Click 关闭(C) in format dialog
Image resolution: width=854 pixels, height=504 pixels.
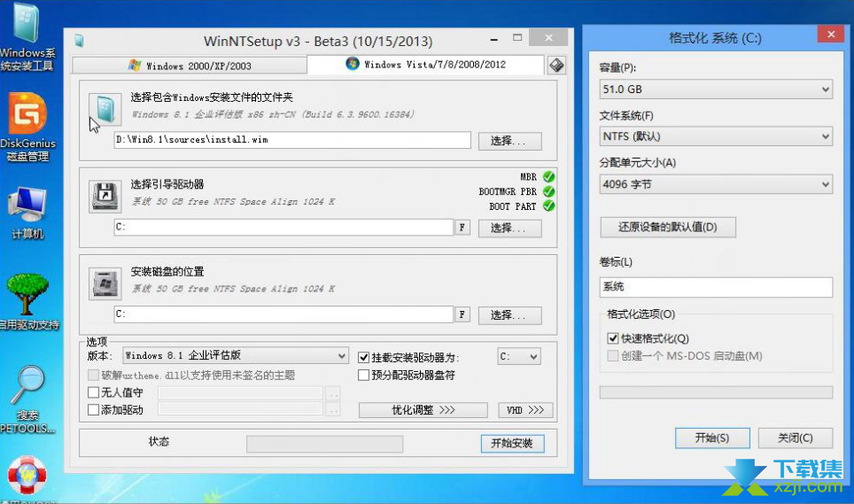pos(796,438)
